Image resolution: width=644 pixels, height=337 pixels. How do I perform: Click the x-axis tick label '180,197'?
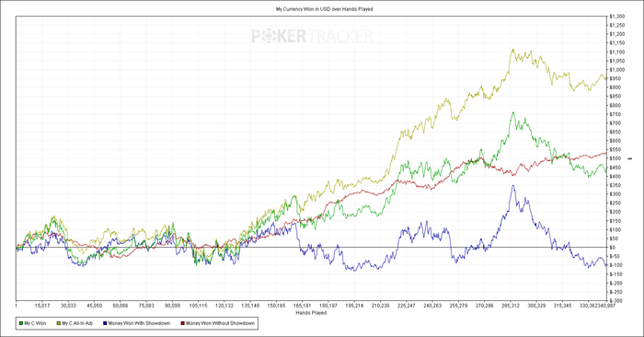tap(328, 306)
